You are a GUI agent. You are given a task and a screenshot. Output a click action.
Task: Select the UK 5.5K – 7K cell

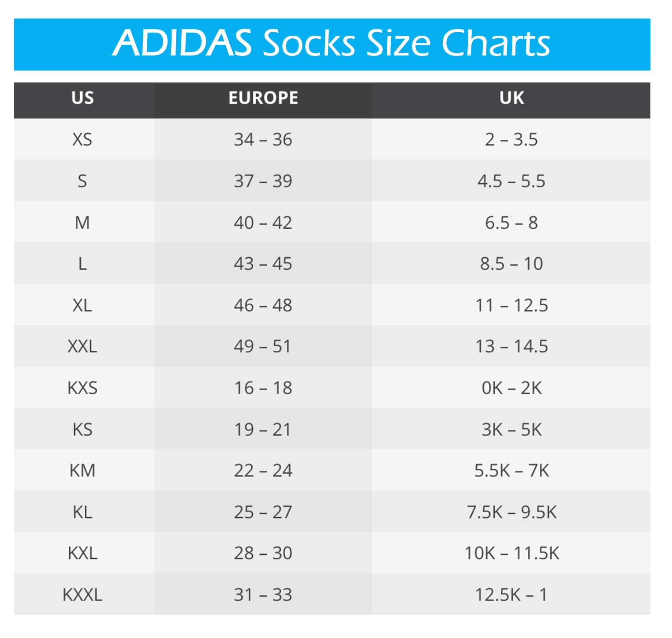click(x=511, y=471)
